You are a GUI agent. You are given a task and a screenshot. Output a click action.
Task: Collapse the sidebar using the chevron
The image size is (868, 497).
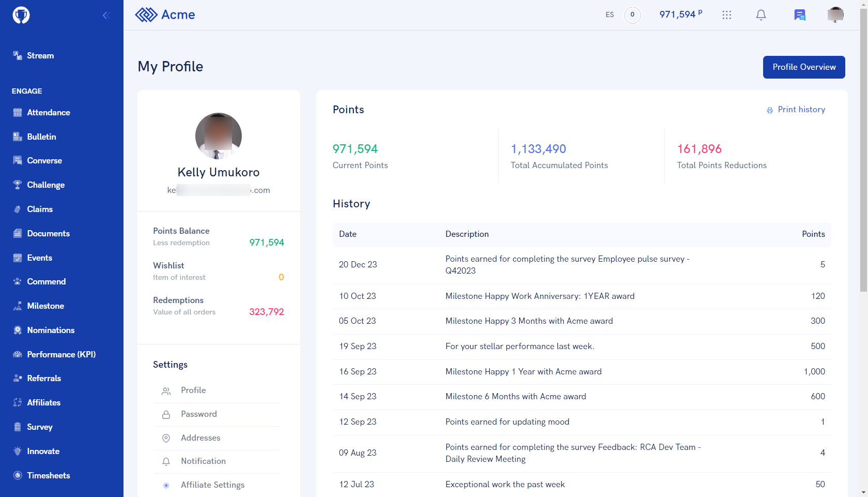106,15
